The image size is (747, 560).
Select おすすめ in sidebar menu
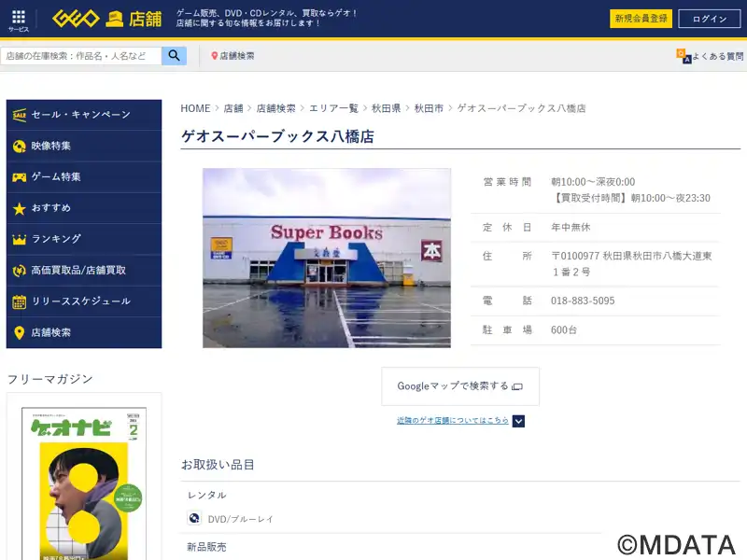tap(84, 208)
